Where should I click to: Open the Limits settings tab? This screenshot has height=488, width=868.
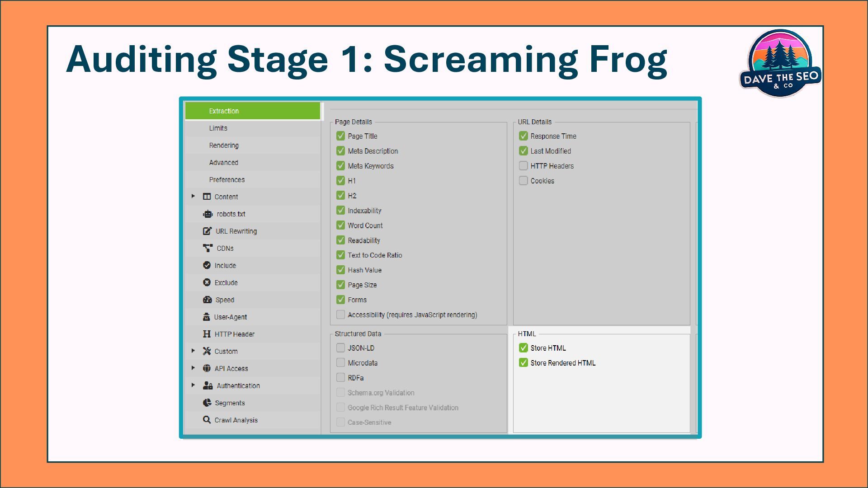click(218, 128)
